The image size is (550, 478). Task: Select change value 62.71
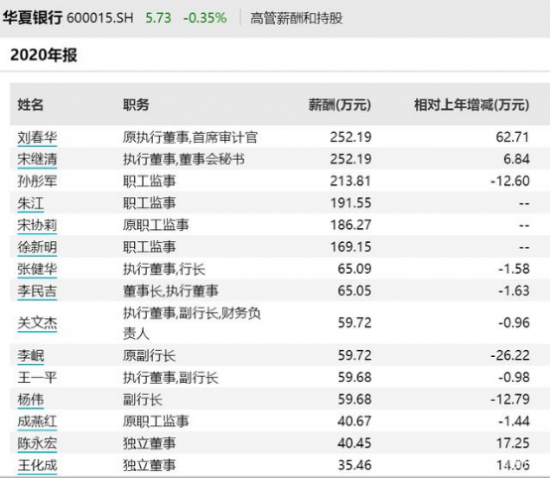point(512,137)
